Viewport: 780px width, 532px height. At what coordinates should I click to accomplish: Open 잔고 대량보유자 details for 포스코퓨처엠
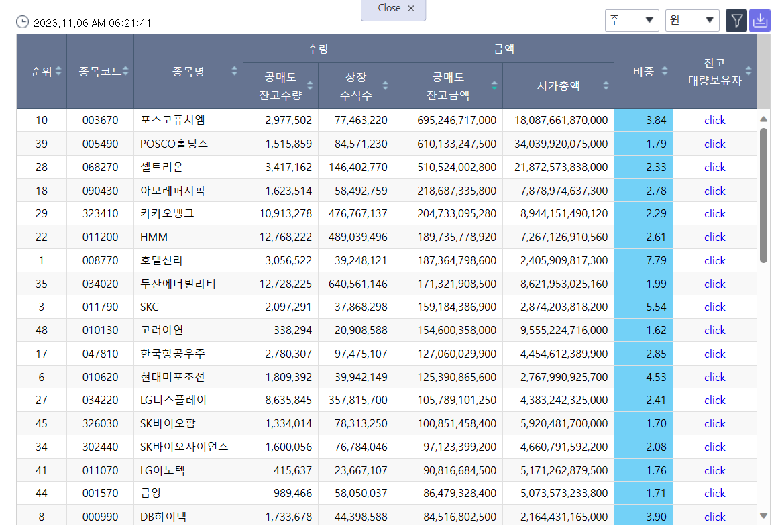pos(714,120)
